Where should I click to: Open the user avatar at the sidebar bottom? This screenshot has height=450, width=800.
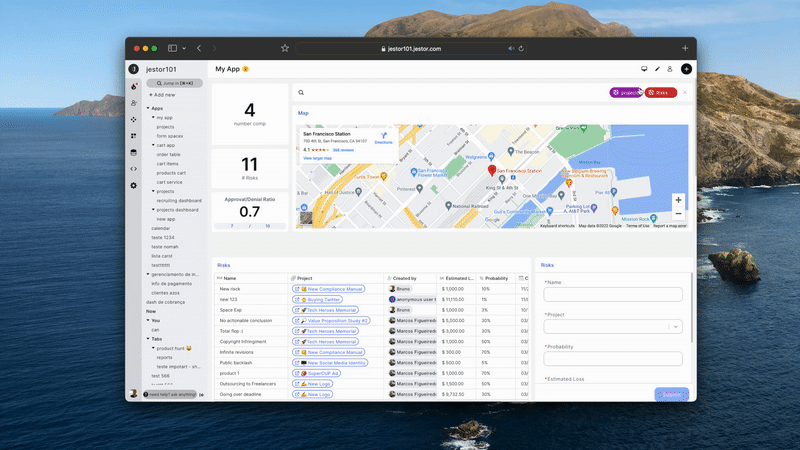pyautogui.click(x=134, y=393)
